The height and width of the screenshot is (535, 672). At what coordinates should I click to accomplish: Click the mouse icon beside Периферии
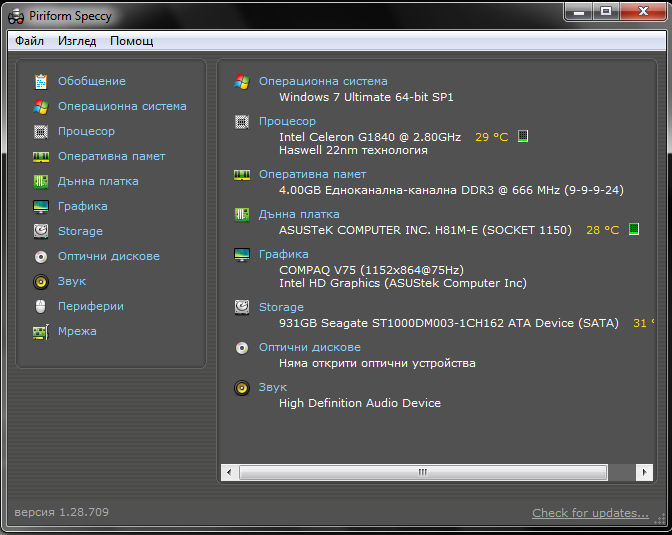point(41,307)
